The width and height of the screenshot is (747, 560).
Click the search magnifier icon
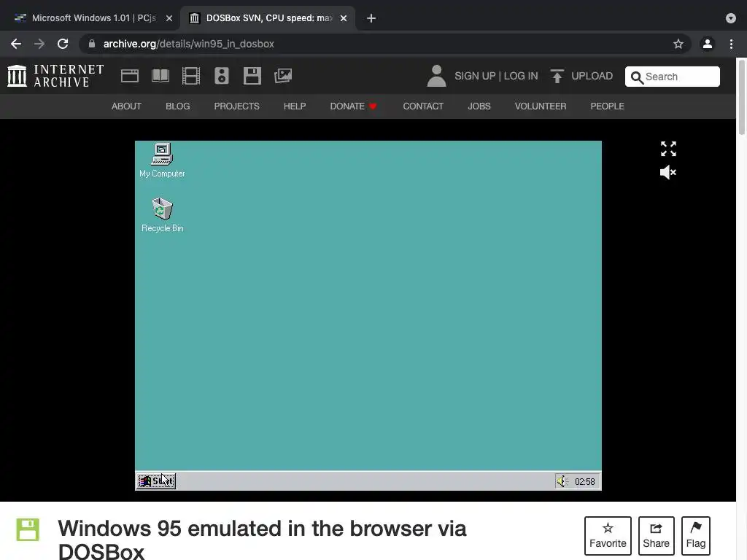click(637, 77)
